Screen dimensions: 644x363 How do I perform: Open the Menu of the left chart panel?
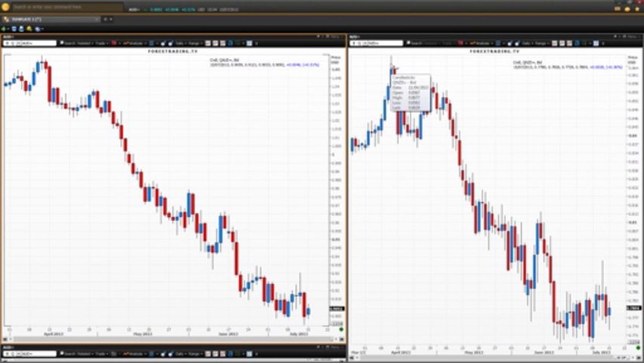tap(334, 37)
